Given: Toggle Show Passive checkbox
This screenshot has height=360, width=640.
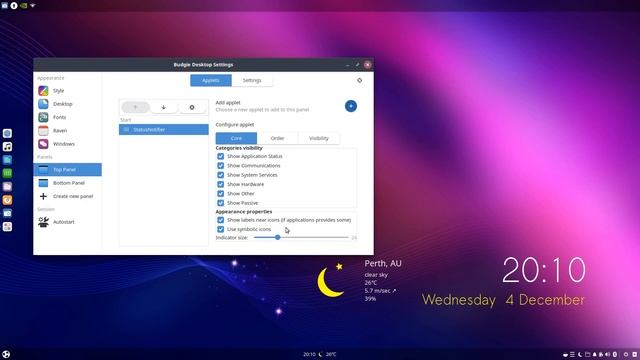Looking at the screenshot, I should [220, 203].
